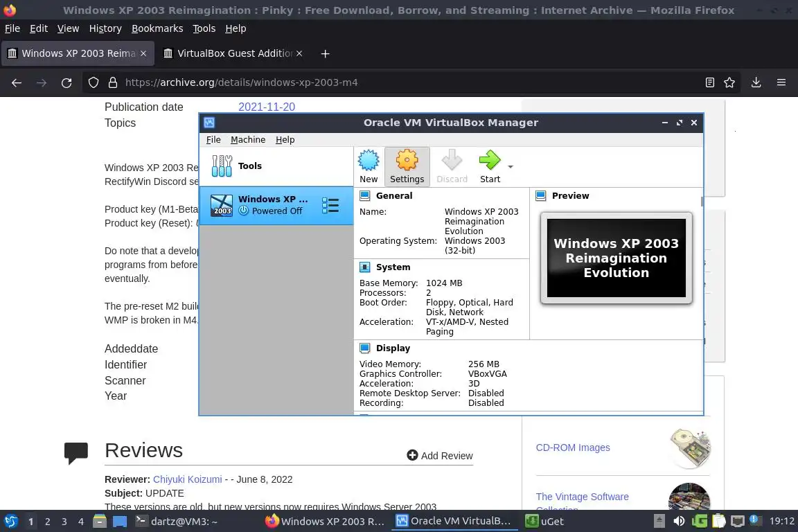Open the Tools entry in VirtualBox
Viewport: 798px width, 532px height.
276,166
